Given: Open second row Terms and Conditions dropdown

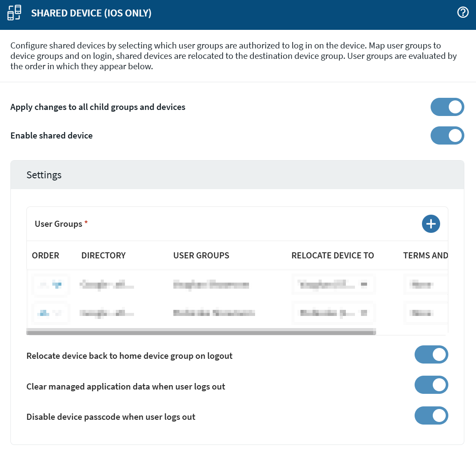Looking at the screenshot, I should (425, 312).
